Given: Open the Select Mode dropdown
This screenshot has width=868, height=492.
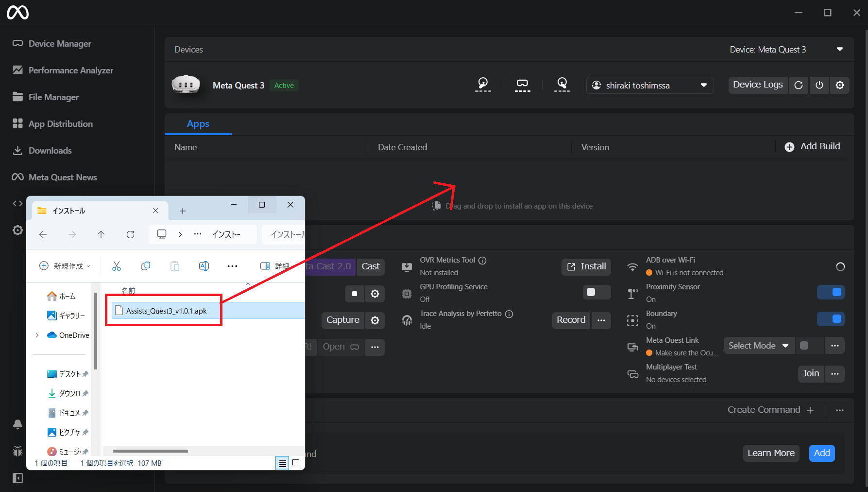Looking at the screenshot, I should (758, 346).
